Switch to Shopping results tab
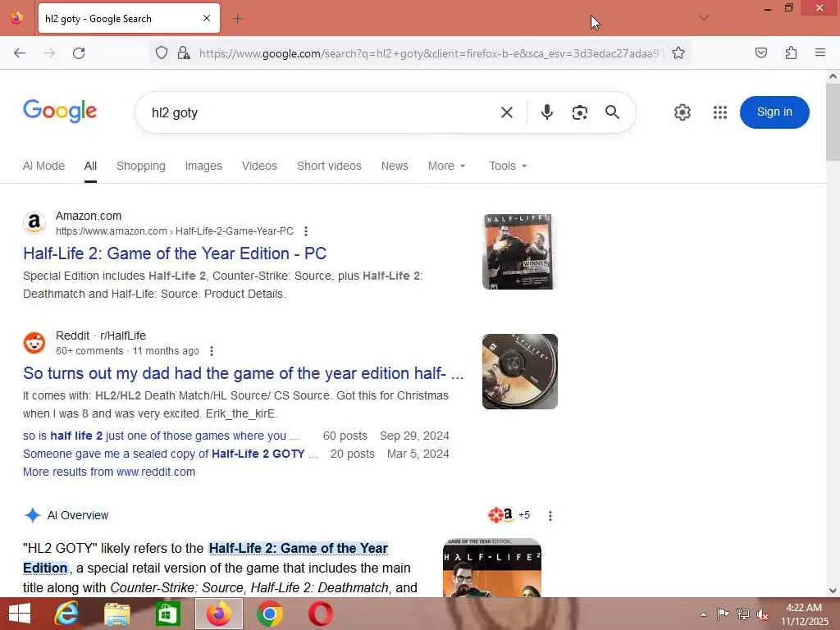Screen dimensions: 840x630 click(141, 166)
